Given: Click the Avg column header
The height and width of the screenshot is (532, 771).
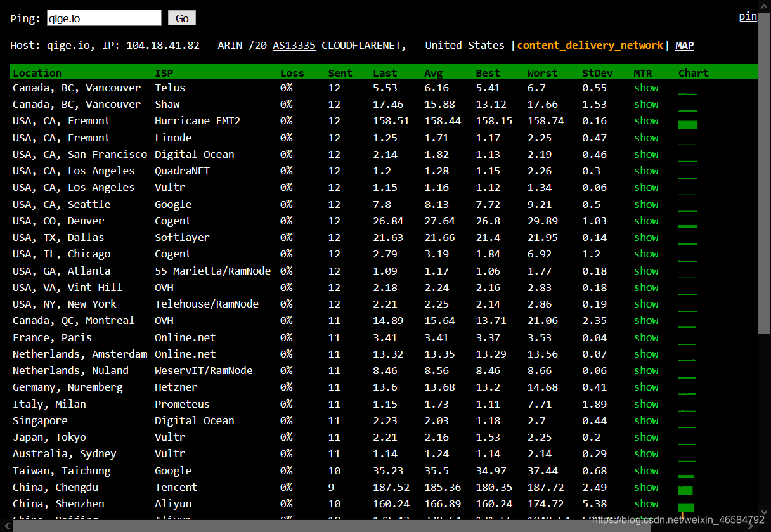Looking at the screenshot, I should pos(434,73).
